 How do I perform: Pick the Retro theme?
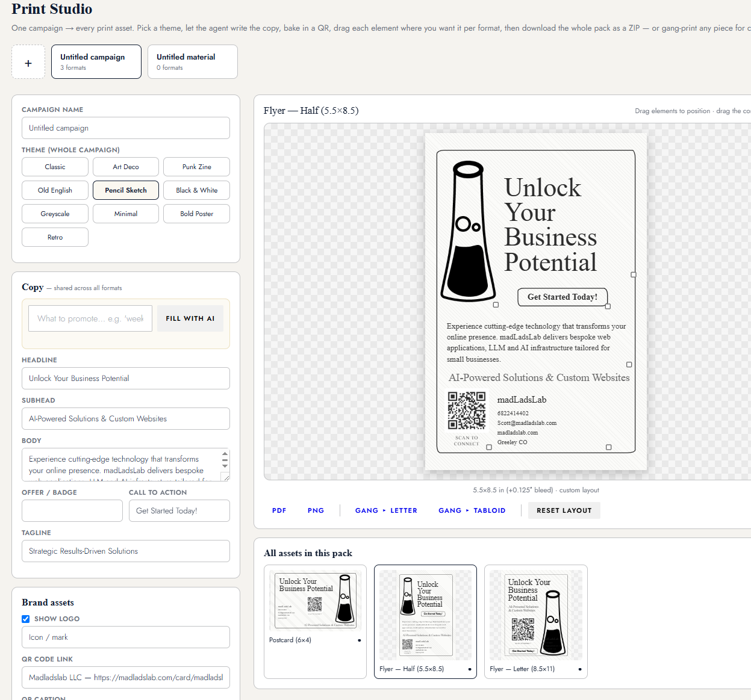[x=55, y=237]
